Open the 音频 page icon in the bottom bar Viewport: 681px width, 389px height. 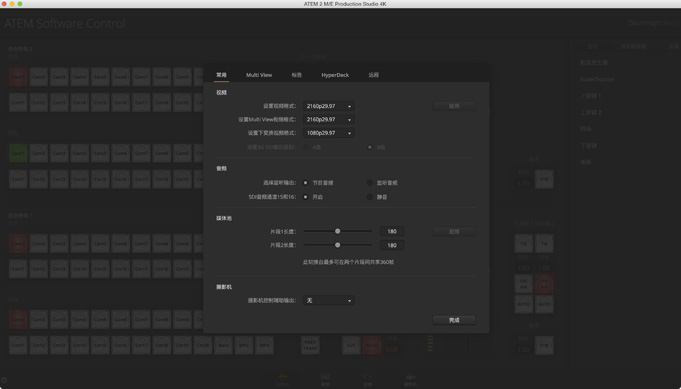click(367, 380)
